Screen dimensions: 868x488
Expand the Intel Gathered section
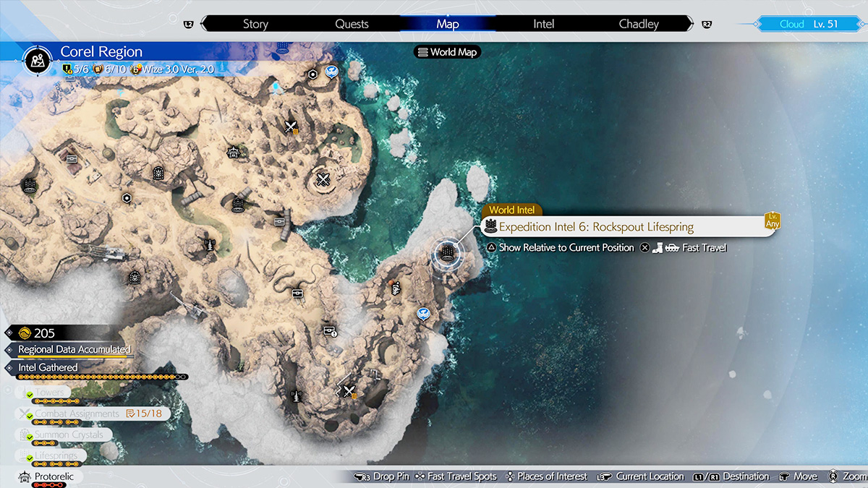click(x=48, y=367)
